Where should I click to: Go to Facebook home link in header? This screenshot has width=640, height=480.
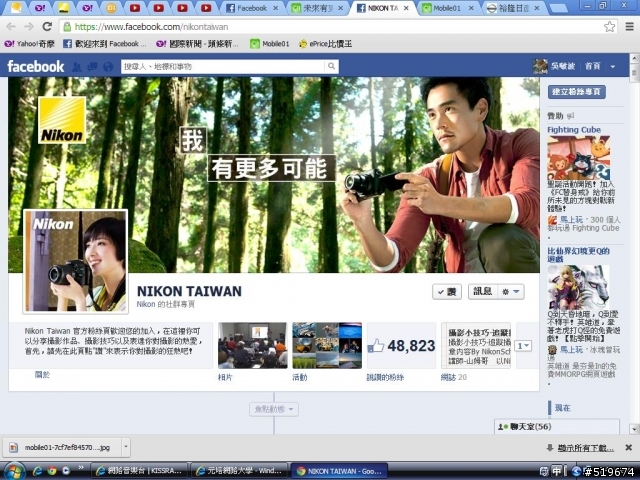click(x=593, y=66)
